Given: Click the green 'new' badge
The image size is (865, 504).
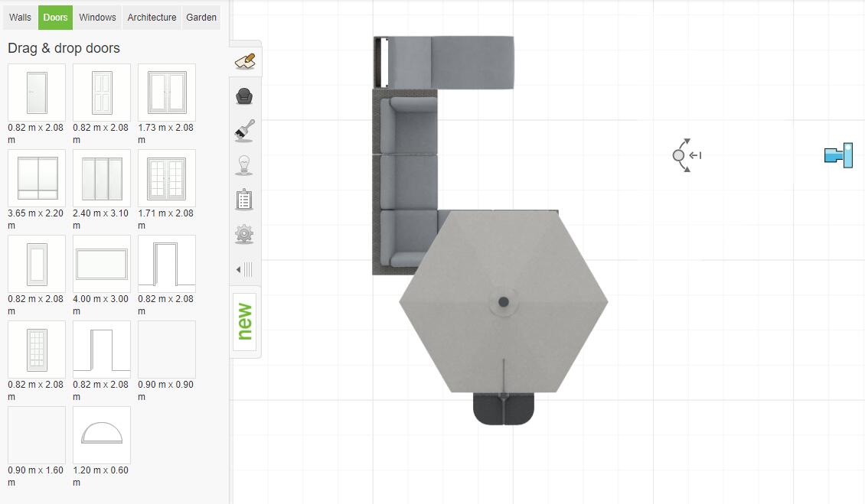Looking at the screenshot, I should pyautogui.click(x=244, y=321).
